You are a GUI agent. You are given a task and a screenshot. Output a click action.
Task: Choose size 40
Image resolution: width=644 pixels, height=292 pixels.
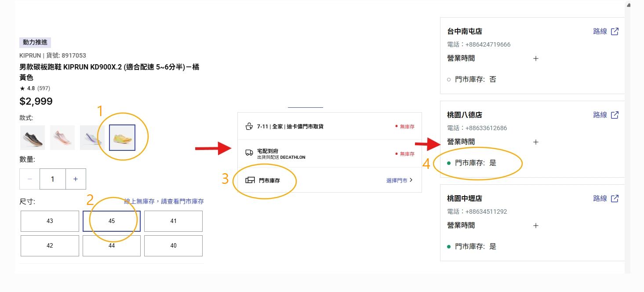tap(173, 246)
